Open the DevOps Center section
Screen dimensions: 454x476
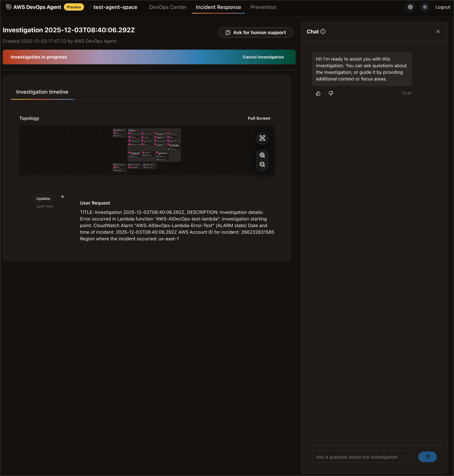pos(168,7)
